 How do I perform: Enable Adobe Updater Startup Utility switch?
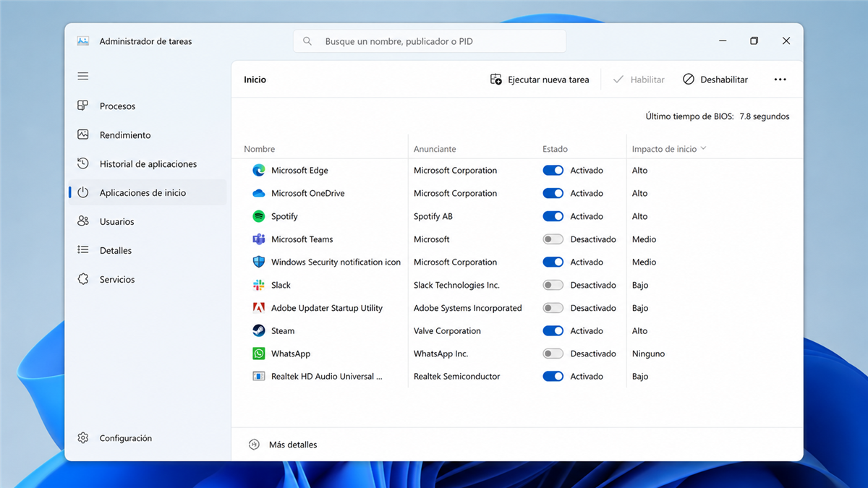[553, 308]
